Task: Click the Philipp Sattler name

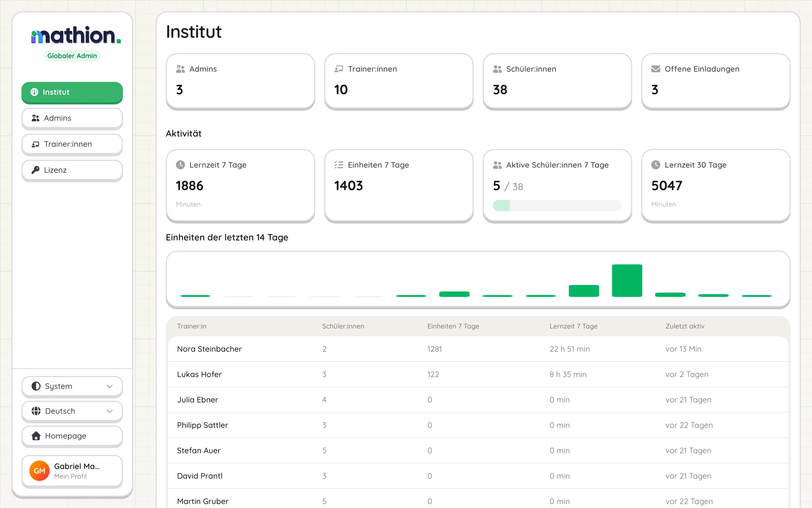Action: pyautogui.click(x=202, y=425)
